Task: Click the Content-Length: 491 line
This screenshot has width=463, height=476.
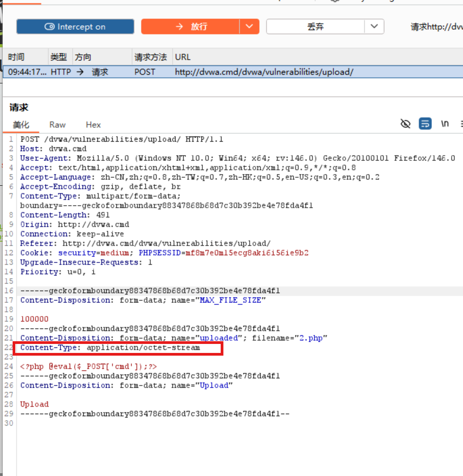Action: click(65, 215)
